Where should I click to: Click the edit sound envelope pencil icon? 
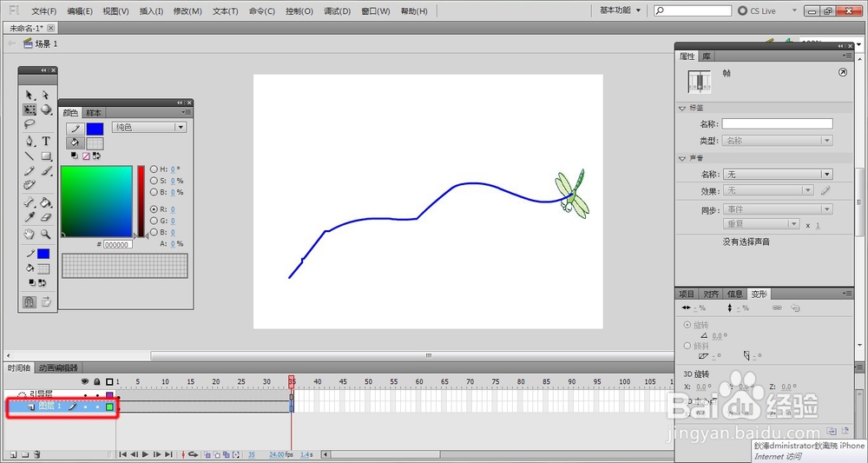click(x=825, y=190)
